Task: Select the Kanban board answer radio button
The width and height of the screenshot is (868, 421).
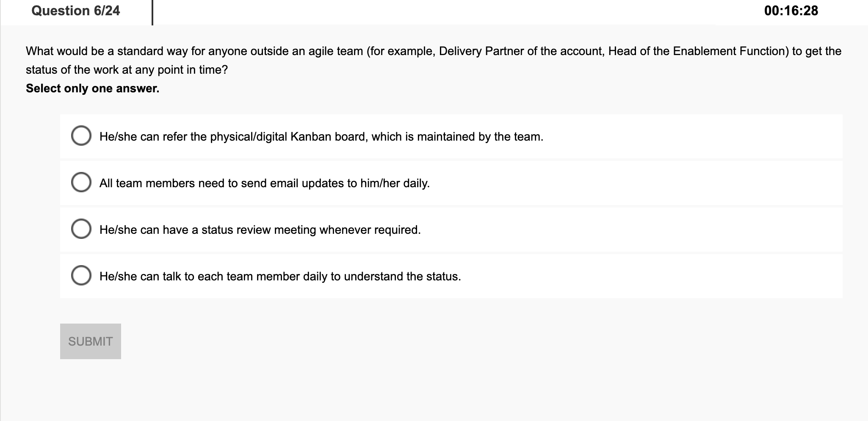Action: tap(81, 136)
